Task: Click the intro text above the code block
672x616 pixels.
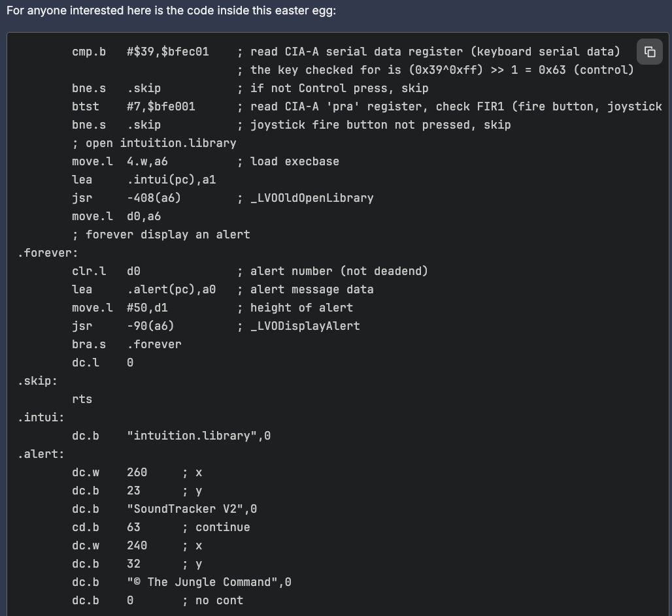Action: [x=171, y=11]
